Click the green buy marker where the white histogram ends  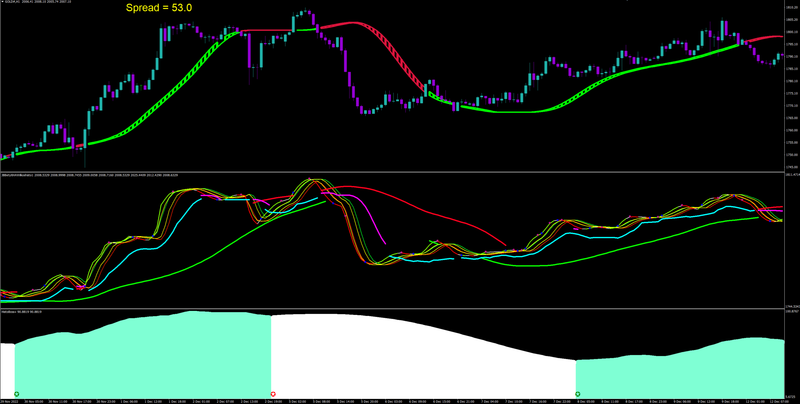(x=578, y=394)
